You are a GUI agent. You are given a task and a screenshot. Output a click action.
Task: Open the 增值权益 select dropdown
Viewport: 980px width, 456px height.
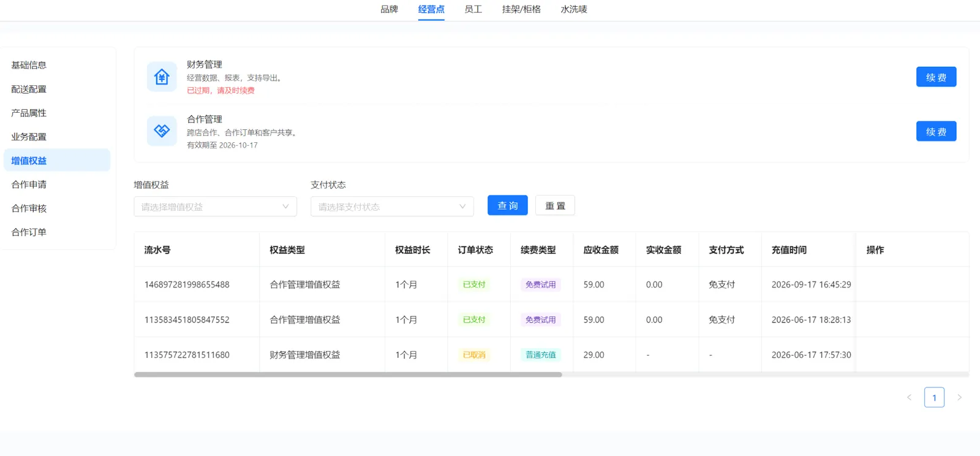[215, 207]
